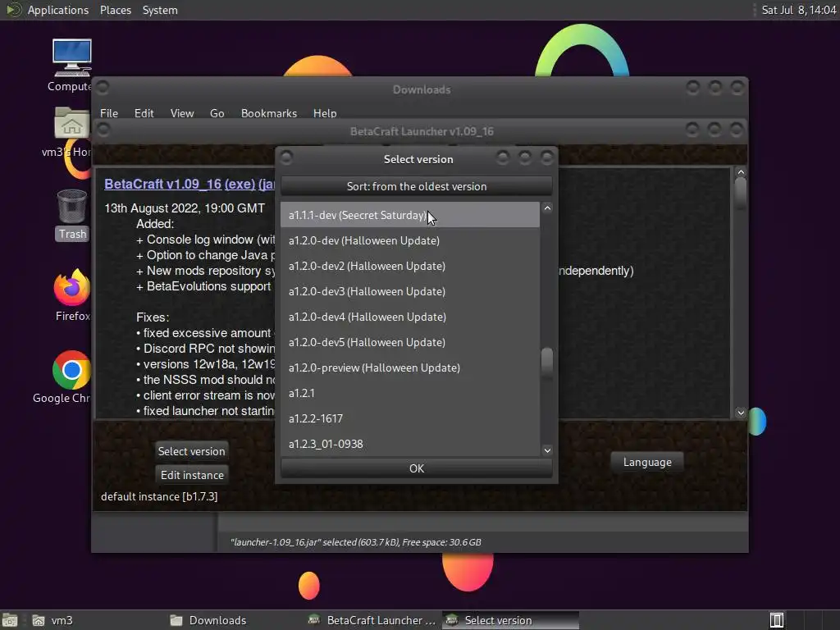Click Select version button in launcher
The image size is (840, 630).
[x=191, y=451]
